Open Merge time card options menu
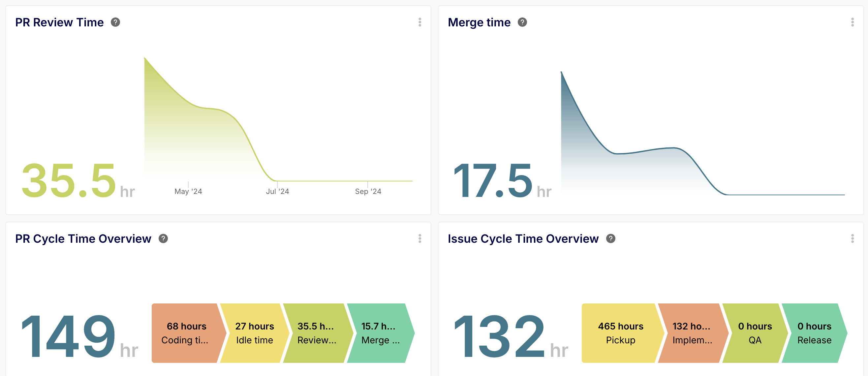Viewport: 868px width, 376px height. [x=852, y=22]
